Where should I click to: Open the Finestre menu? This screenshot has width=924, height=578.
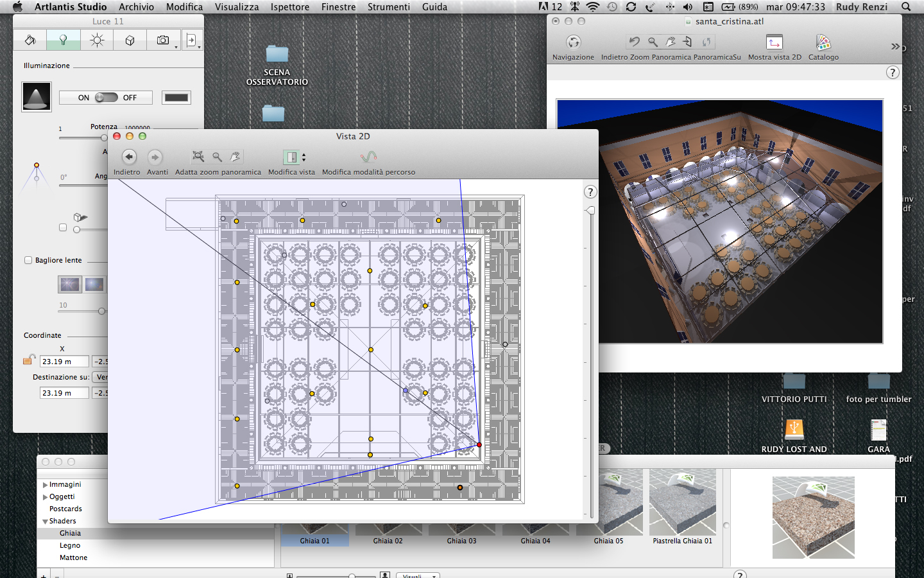tap(338, 7)
